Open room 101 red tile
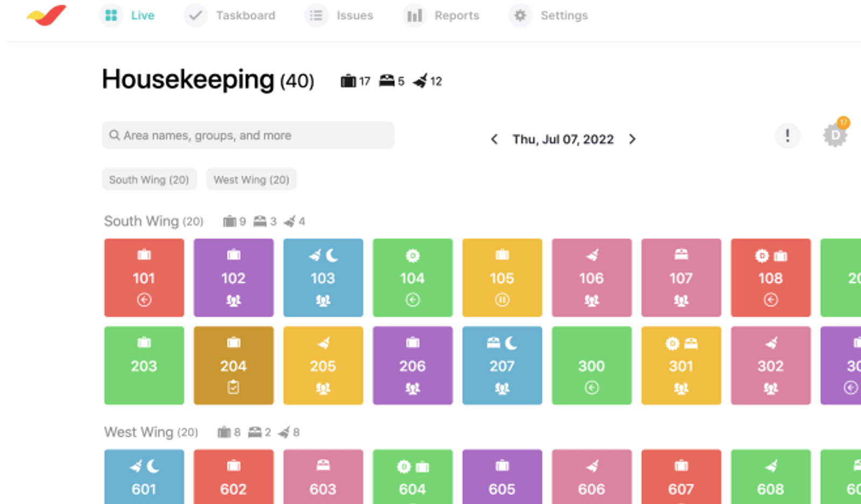861x504 pixels. (144, 278)
